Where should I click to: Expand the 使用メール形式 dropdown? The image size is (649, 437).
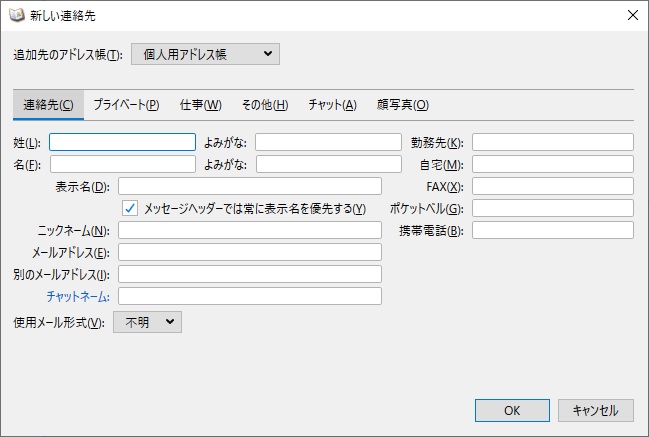pos(147,322)
